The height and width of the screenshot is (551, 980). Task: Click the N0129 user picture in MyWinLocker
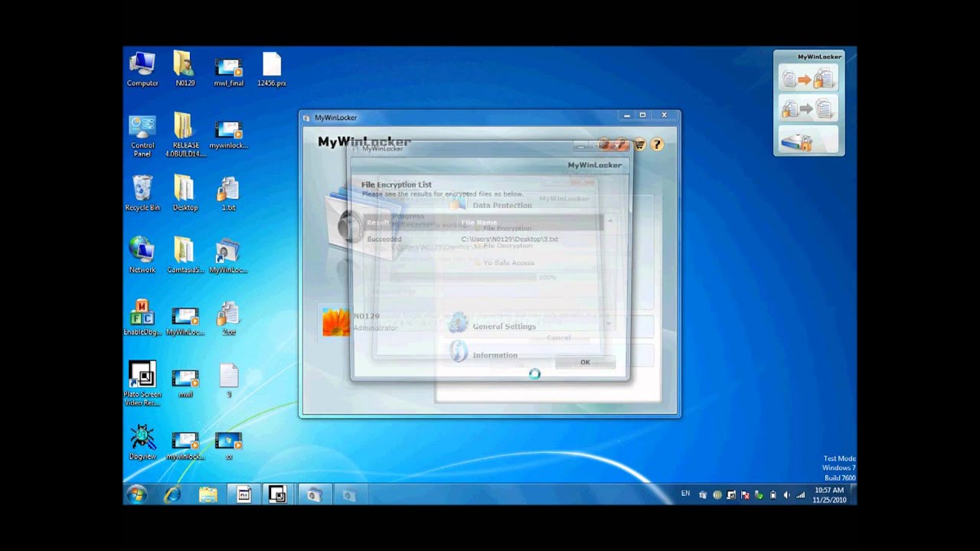[335, 322]
